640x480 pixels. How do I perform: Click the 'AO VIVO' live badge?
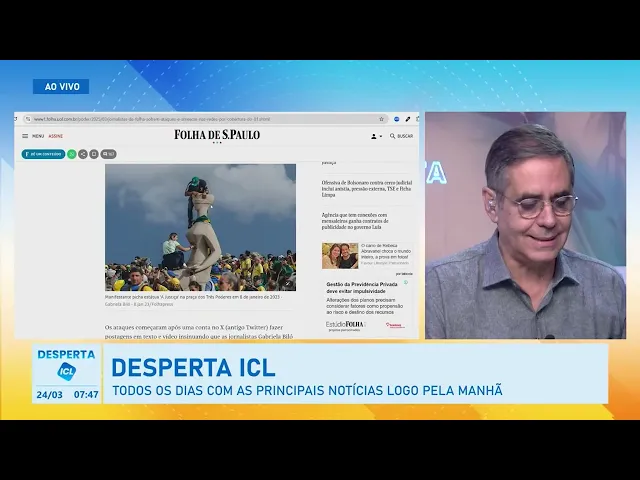(x=61, y=87)
